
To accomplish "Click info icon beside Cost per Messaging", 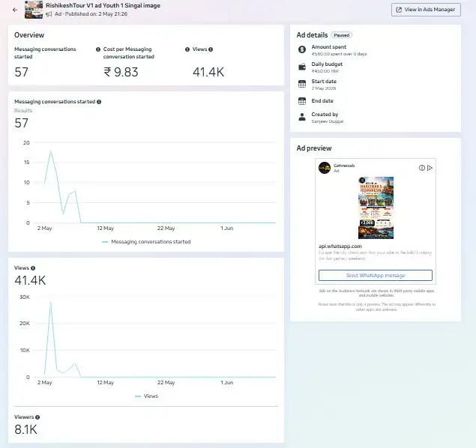I will pyautogui.click(x=98, y=49).
